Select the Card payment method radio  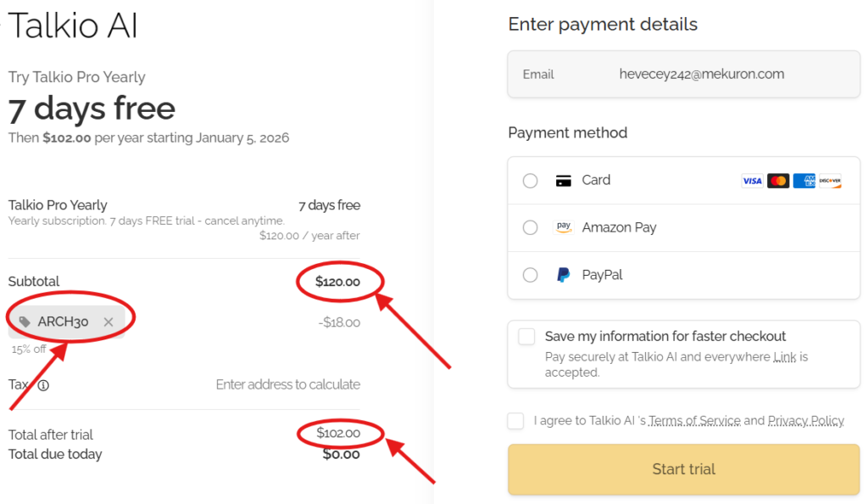530,180
